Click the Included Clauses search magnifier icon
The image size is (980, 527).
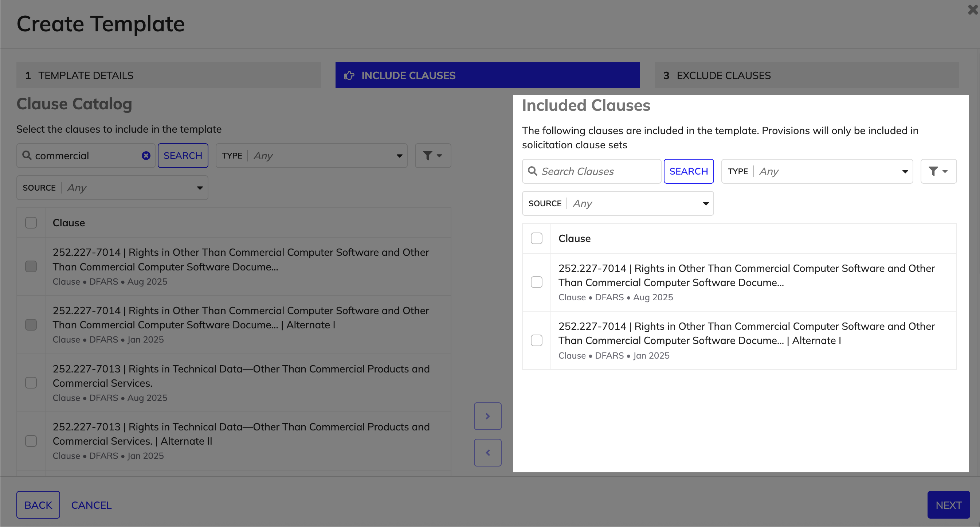[533, 171]
